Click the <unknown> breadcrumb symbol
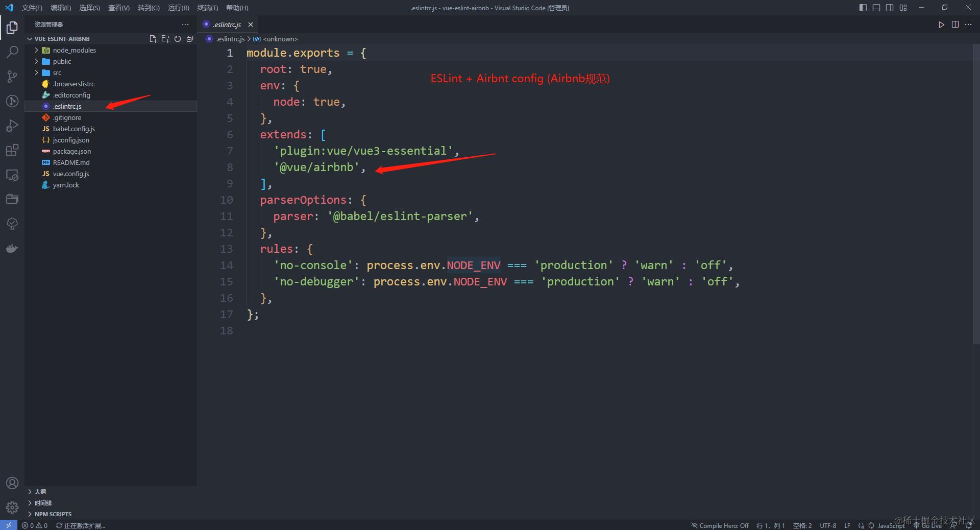The height and width of the screenshot is (530, 980). coord(276,39)
